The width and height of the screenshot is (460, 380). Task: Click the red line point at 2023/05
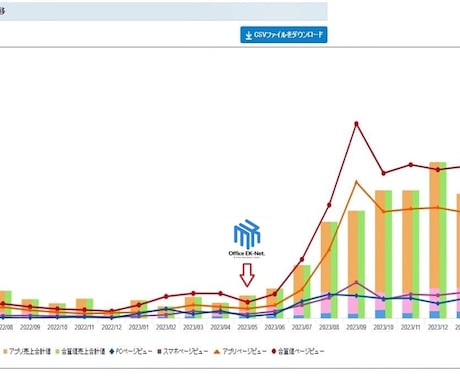pyautogui.click(x=247, y=302)
